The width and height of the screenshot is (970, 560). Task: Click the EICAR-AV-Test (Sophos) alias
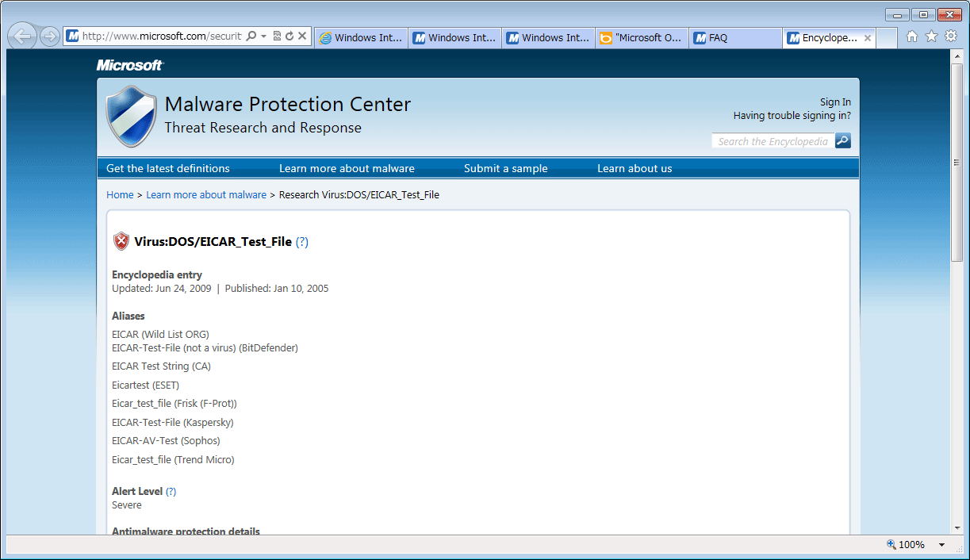point(166,441)
